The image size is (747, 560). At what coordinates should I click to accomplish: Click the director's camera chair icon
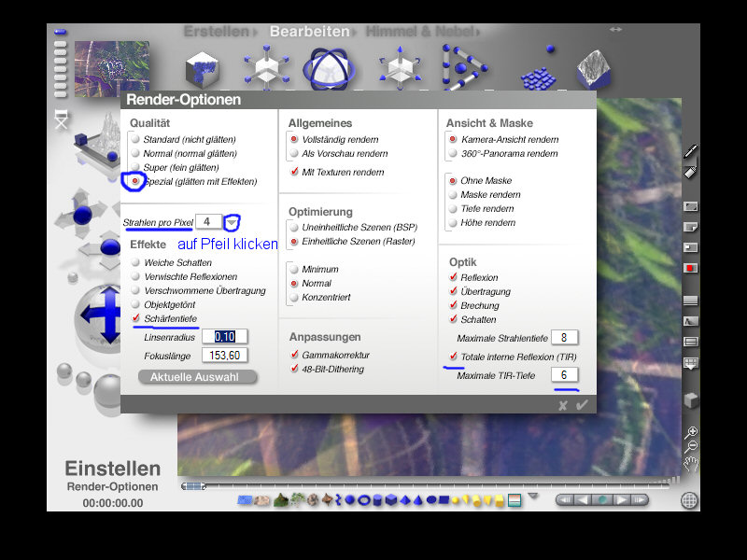62,119
